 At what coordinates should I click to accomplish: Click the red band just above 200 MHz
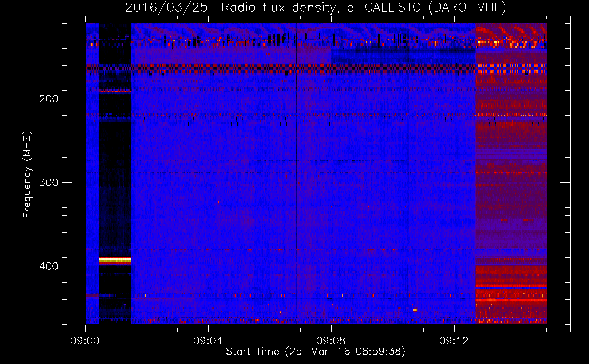115,91
